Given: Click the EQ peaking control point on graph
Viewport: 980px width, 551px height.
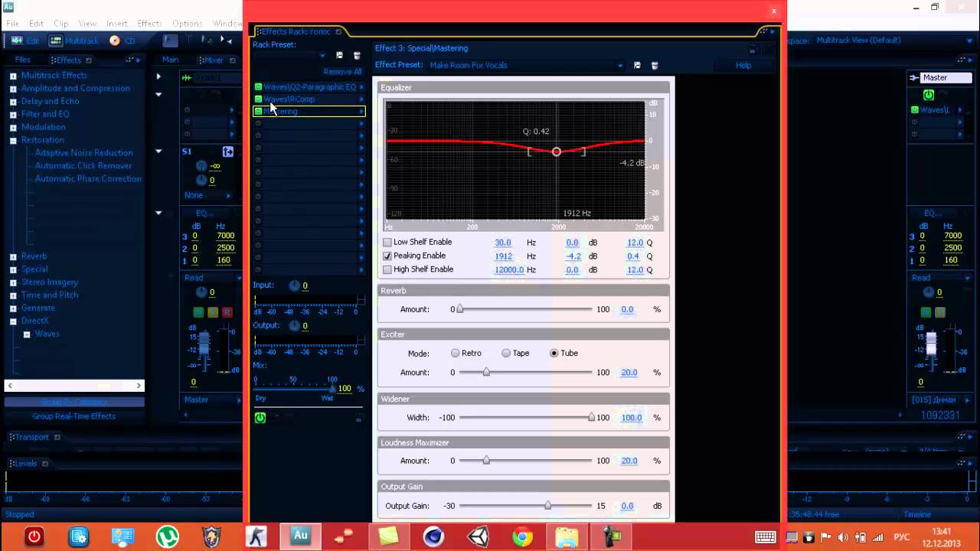Looking at the screenshot, I should coord(557,152).
